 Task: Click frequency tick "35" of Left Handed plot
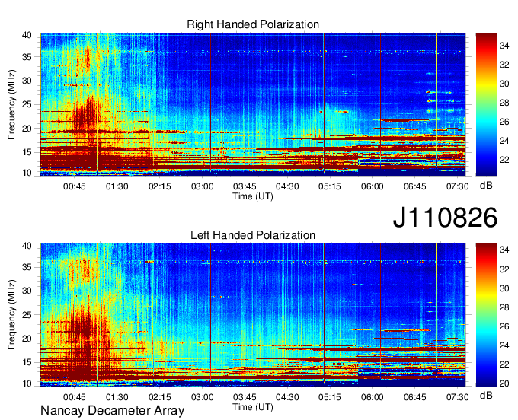click(27, 267)
